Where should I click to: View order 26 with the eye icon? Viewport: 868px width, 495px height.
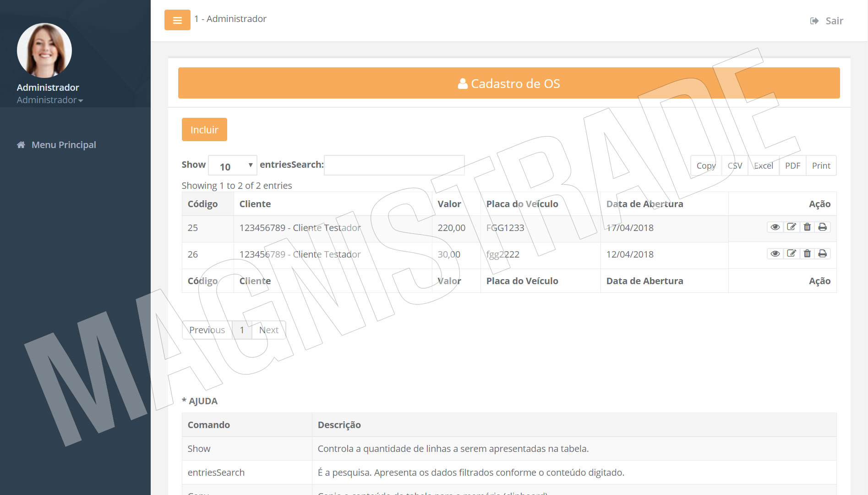click(775, 254)
